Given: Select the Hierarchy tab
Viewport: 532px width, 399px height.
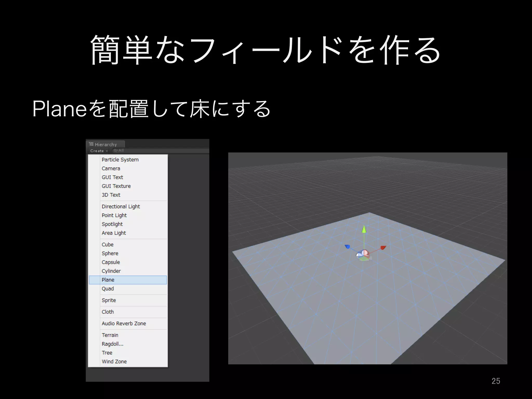Looking at the screenshot, I should tap(105, 144).
